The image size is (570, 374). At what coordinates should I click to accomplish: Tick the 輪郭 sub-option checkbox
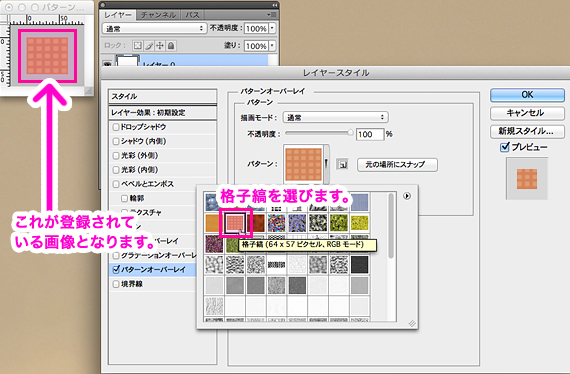pos(124,198)
